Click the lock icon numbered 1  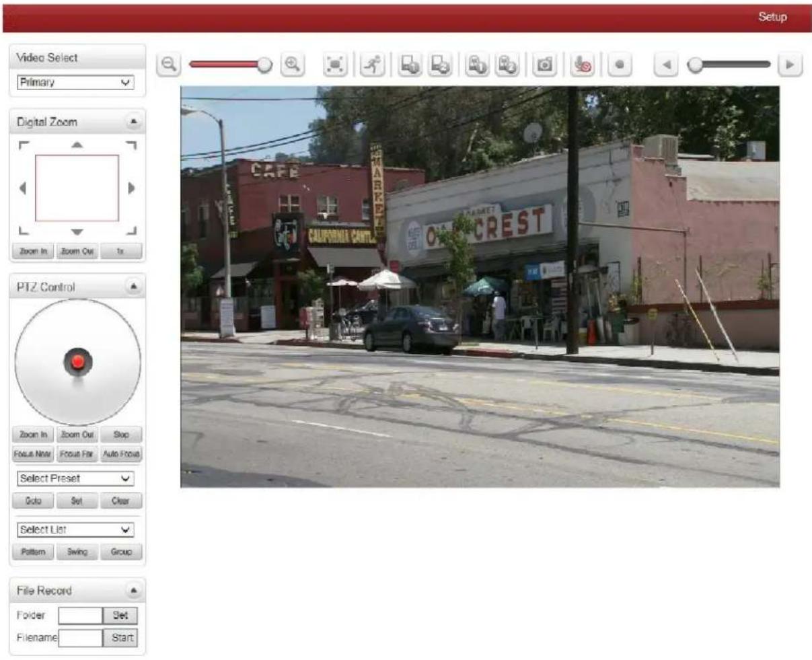pyautogui.click(x=477, y=65)
